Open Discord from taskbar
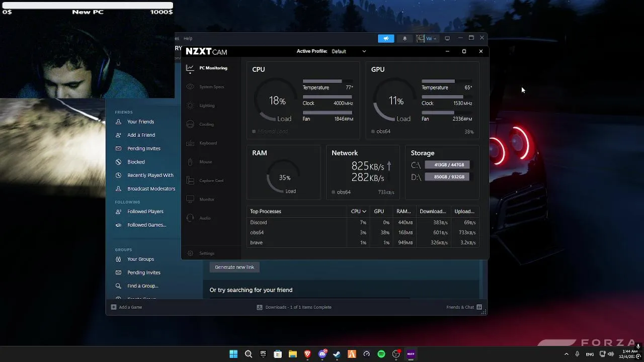This screenshot has height=362, width=644. coord(322,354)
